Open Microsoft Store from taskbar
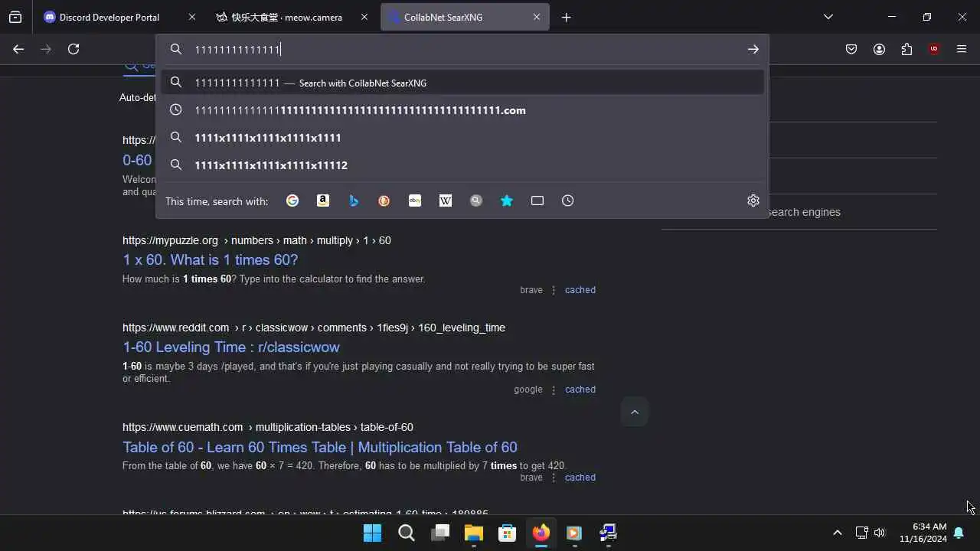The image size is (980, 551). (x=508, y=533)
